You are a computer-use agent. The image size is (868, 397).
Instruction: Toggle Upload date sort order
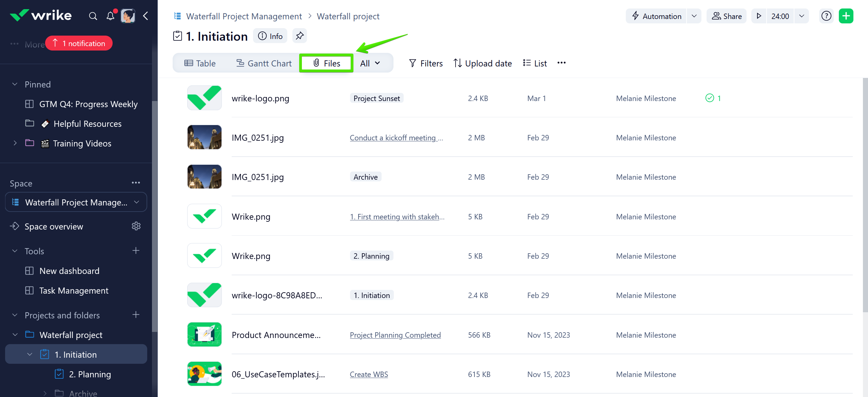pos(483,63)
